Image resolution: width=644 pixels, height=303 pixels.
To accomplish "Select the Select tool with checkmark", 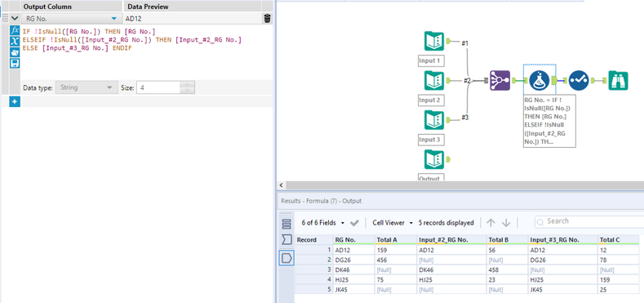I will tap(579, 81).
